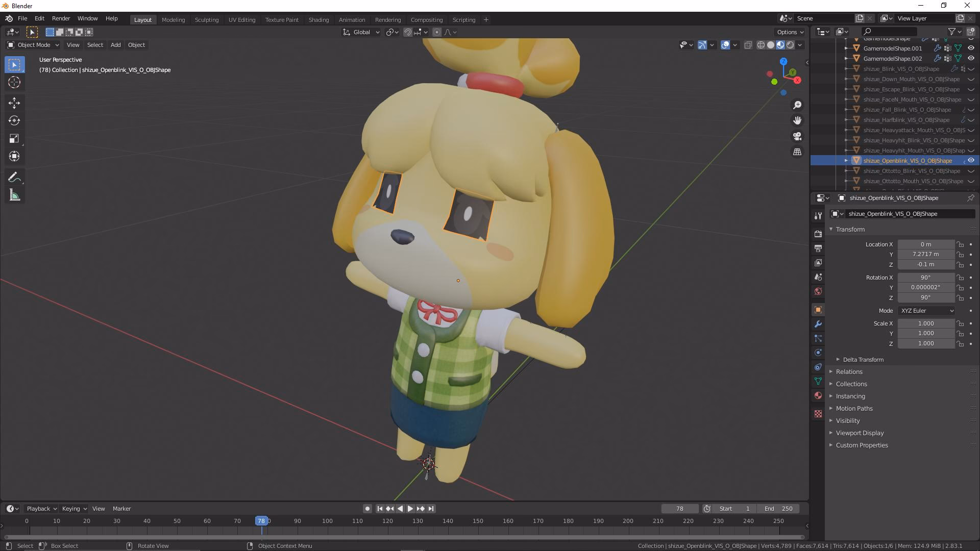Screen dimensions: 980x551
Task: Open the Render properties camera tab
Action: (818, 234)
